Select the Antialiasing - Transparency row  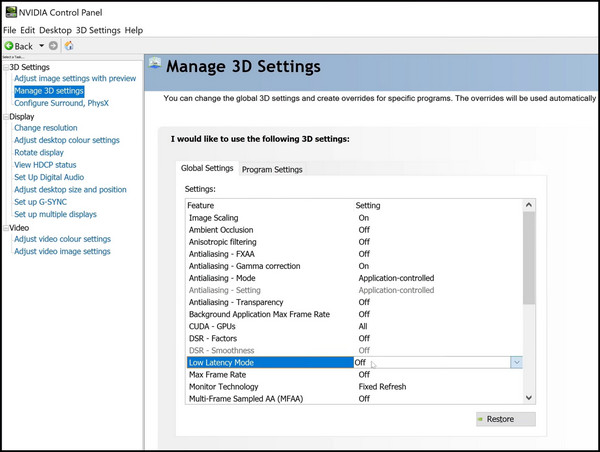pos(354,302)
